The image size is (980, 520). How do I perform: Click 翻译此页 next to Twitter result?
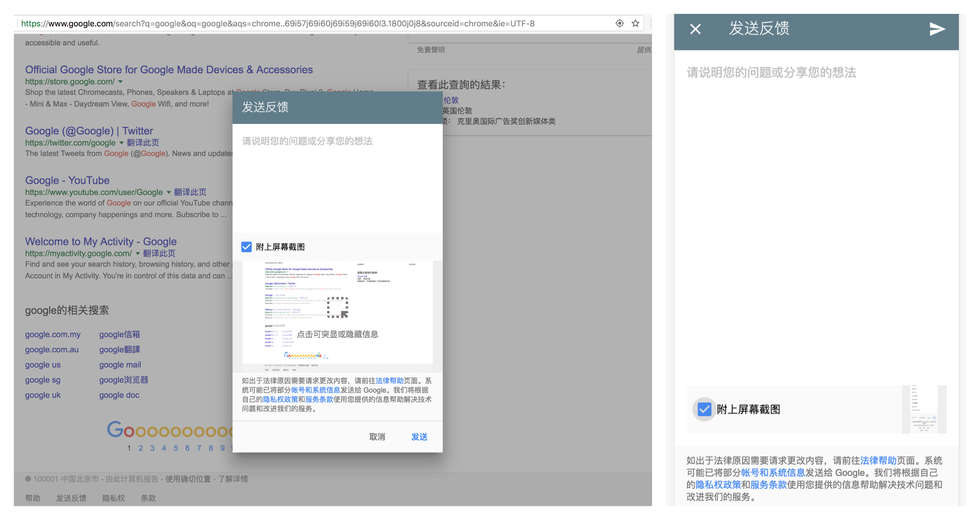click(x=143, y=143)
